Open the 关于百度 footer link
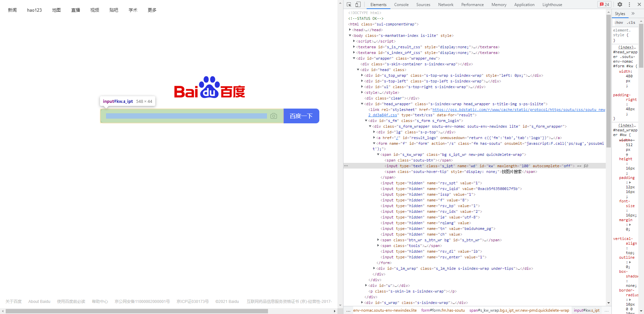This screenshot has height=314, width=644. click(13, 302)
